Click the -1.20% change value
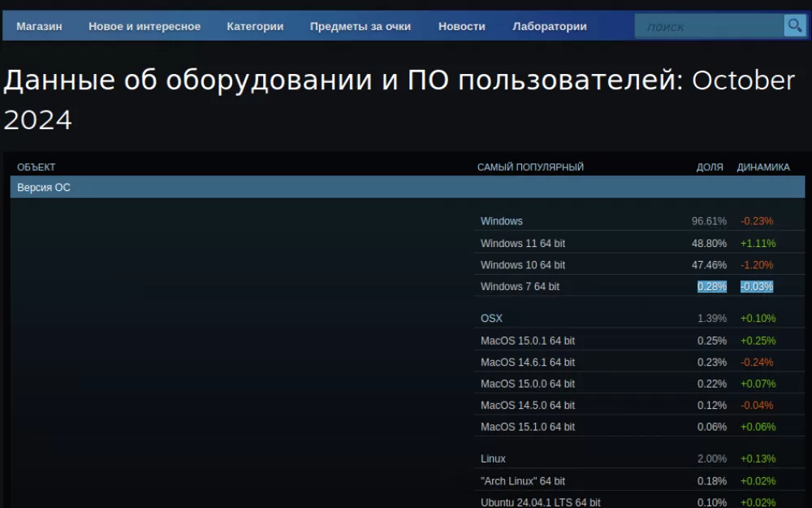The height and width of the screenshot is (508, 812). 757,265
